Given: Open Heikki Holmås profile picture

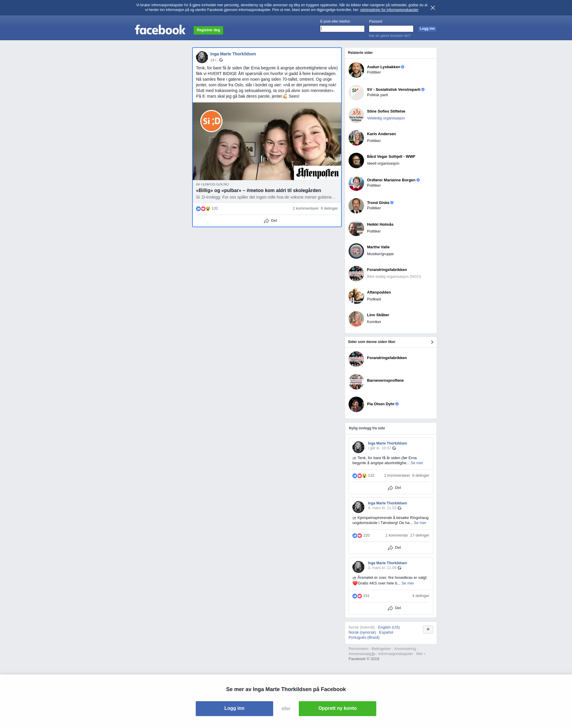Looking at the screenshot, I should 356,228.
